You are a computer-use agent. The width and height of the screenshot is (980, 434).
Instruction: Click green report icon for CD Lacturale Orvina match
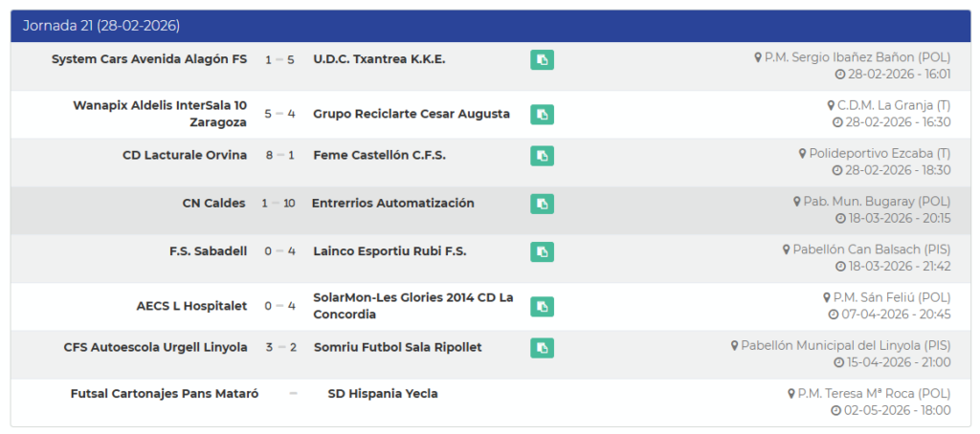coord(542,156)
